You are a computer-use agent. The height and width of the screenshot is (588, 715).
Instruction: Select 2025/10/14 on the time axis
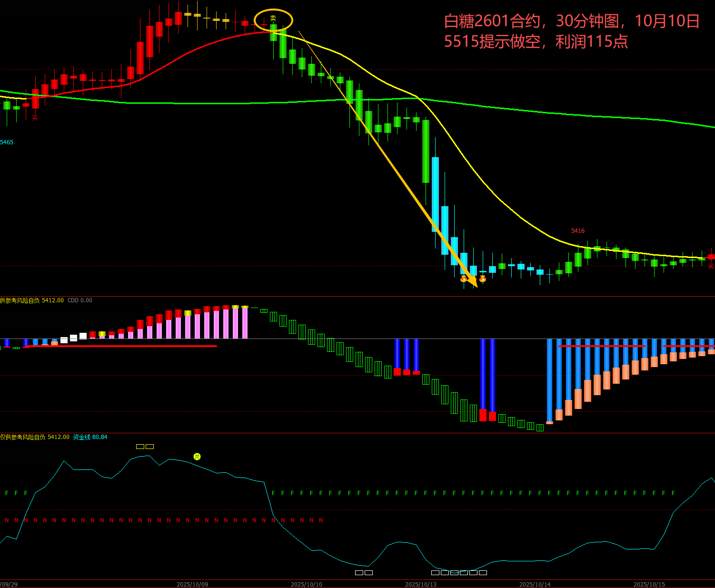tap(535, 584)
